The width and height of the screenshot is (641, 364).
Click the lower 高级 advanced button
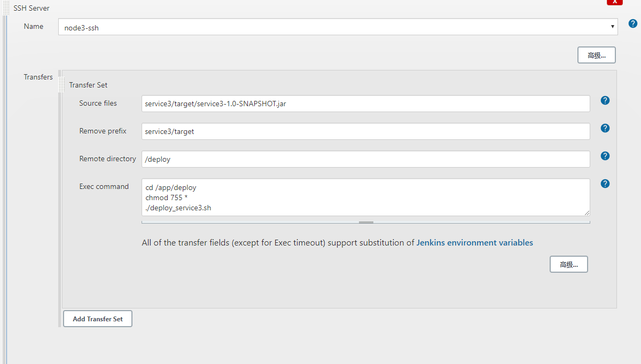[568, 264]
